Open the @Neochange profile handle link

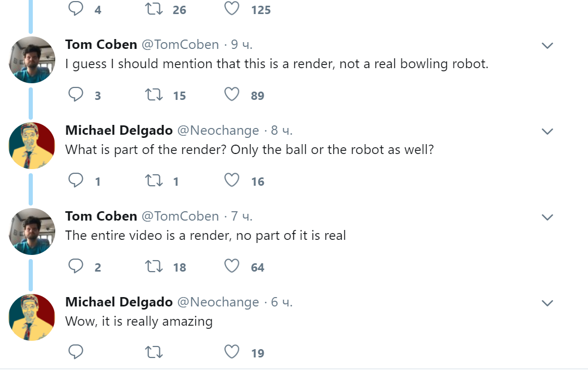218,131
